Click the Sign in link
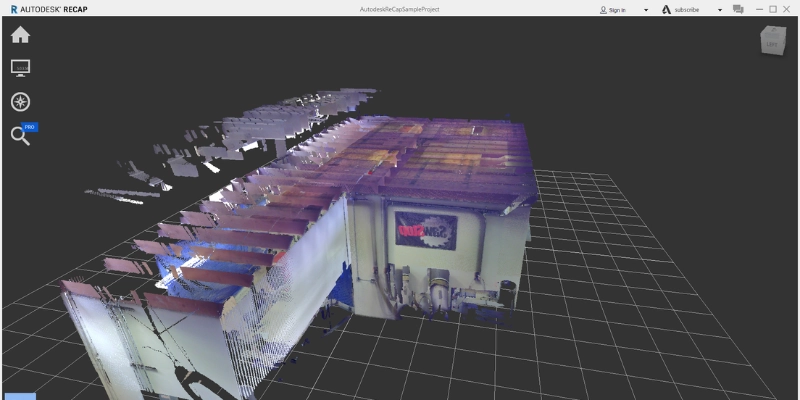The width and height of the screenshot is (800, 400). click(x=617, y=10)
